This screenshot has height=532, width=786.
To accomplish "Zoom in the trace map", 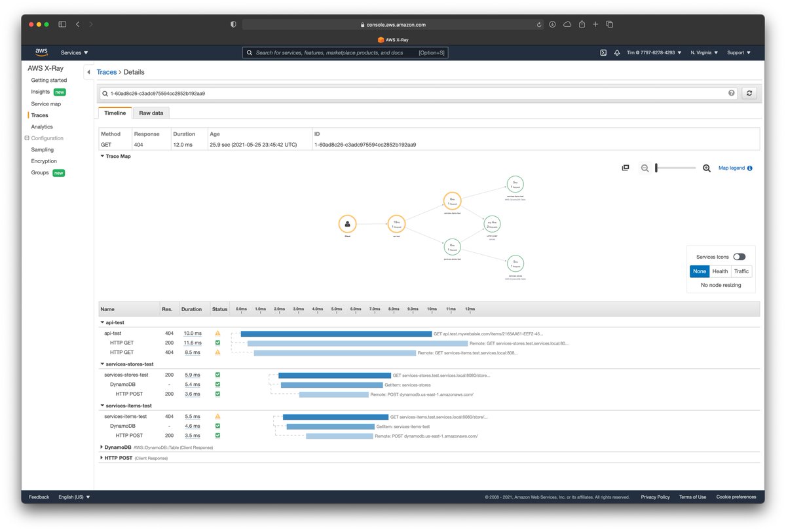I will tap(707, 168).
